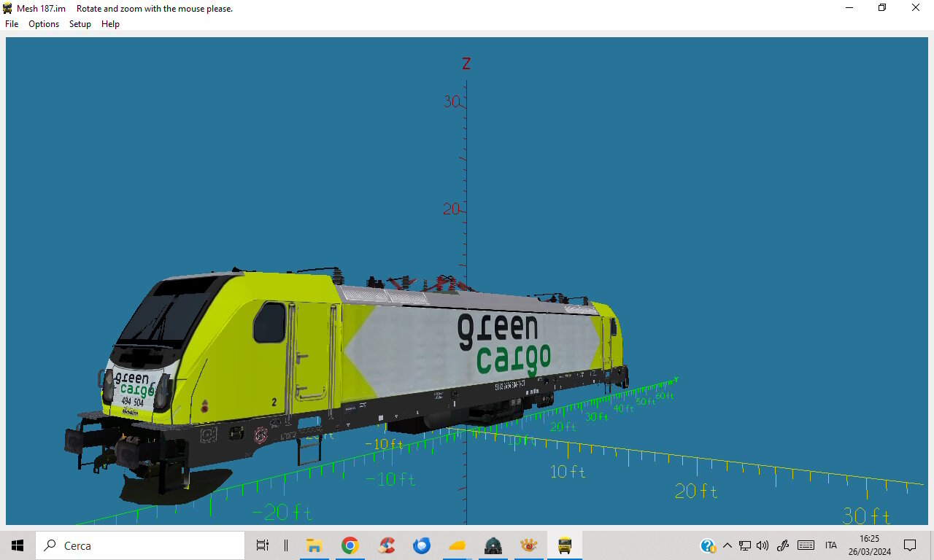Viewport: 934px width, 560px height.
Task: Open XnView eye icon in taskbar
Action: click(x=529, y=545)
